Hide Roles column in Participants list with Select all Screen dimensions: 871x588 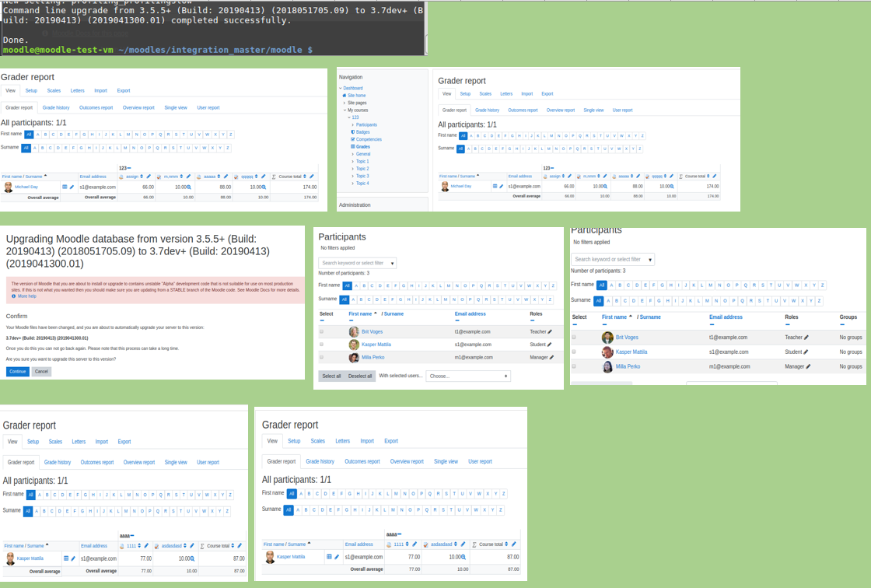(532, 320)
